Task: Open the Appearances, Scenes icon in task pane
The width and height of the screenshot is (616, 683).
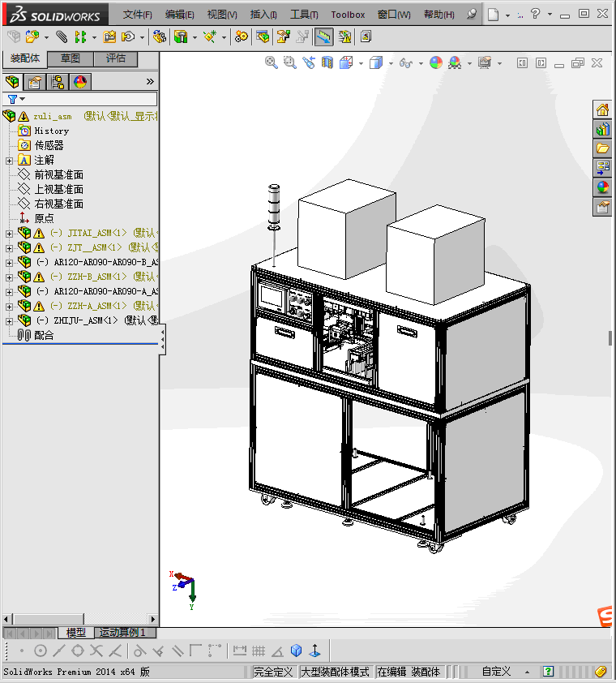Action: pos(602,187)
